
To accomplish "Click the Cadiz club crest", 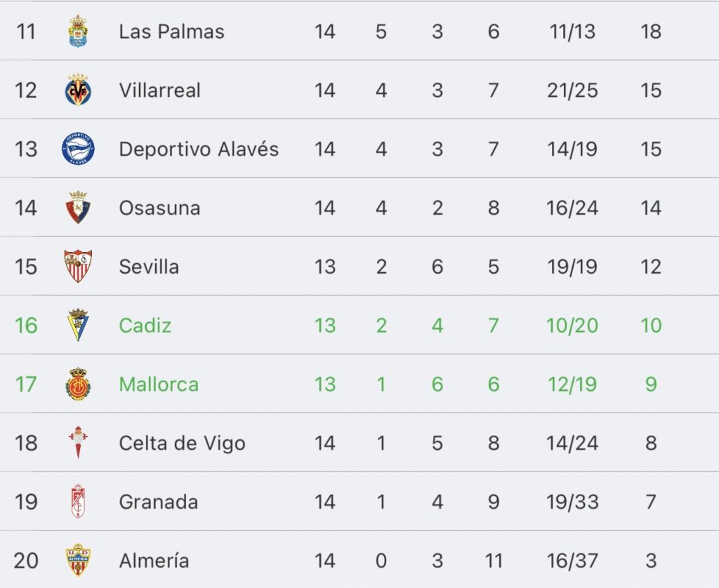I will [78, 325].
